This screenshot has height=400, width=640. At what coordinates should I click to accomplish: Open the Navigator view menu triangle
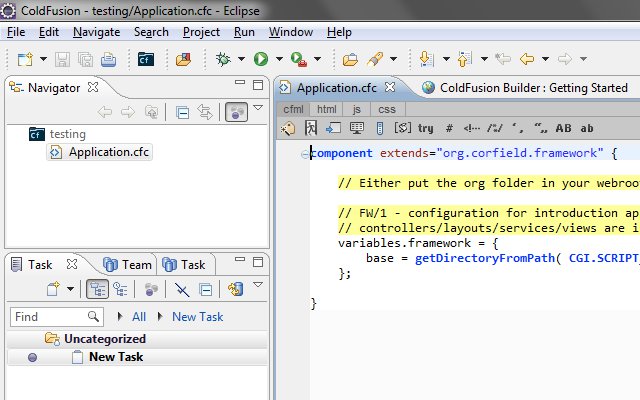coord(258,108)
